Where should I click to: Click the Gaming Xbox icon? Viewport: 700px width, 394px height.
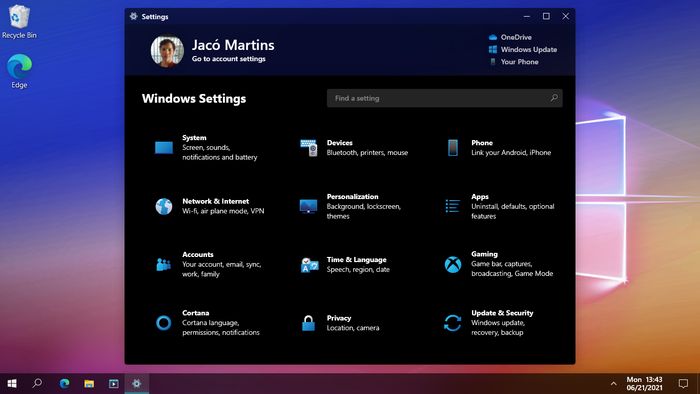(453, 264)
